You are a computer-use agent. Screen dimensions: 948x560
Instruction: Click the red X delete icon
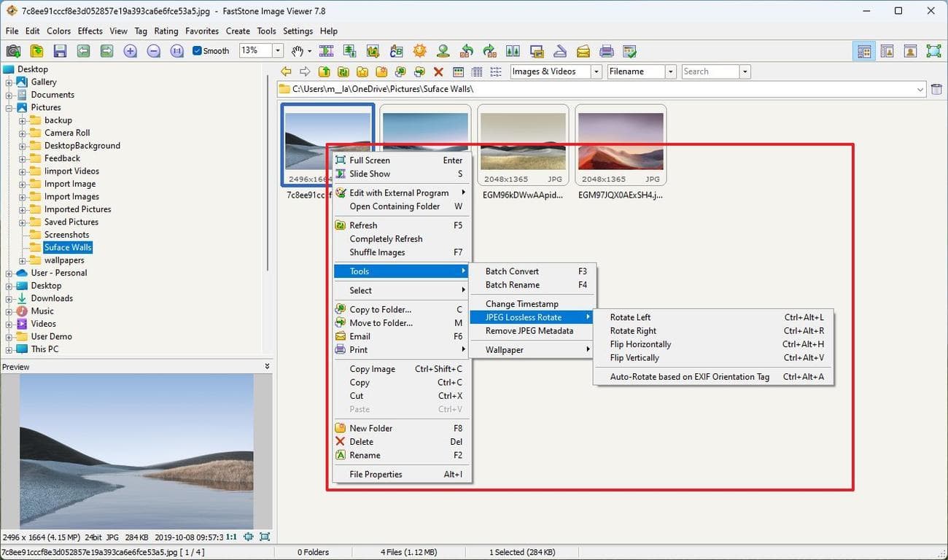click(438, 71)
